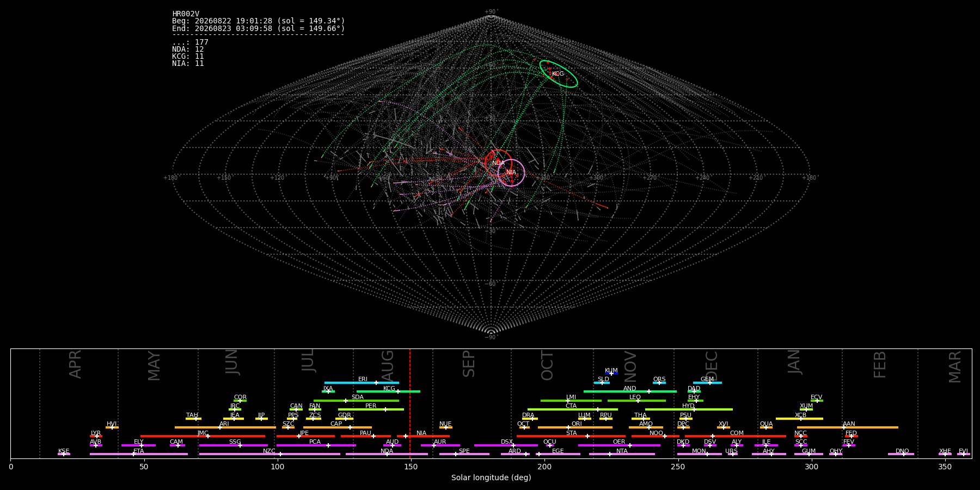Click the LYR shower marker
This screenshot has height=490, width=980.
(97, 436)
